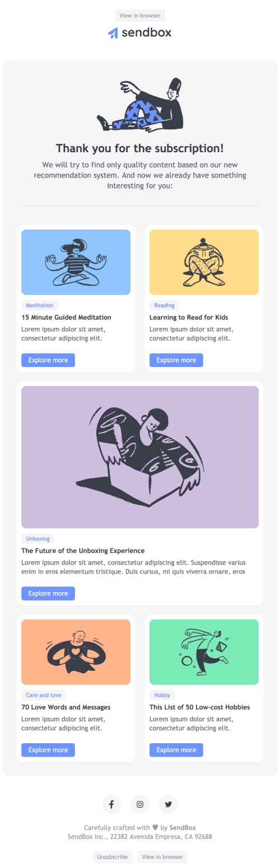Open the blue meditation illustration thumbnail
280x868 pixels.
(76, 262)
